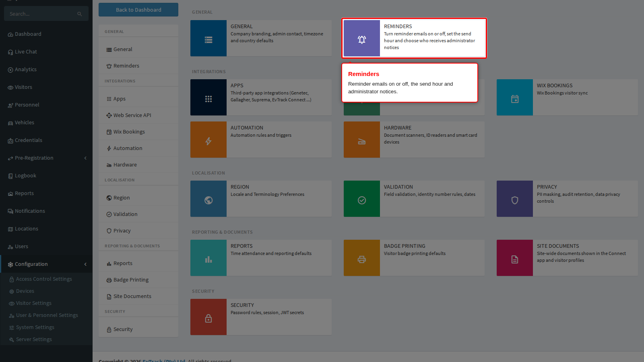Screen dimensions: 644x362
Task: Open the Wix Bookings calendar icon tile
Action: [x=515, y=97]
